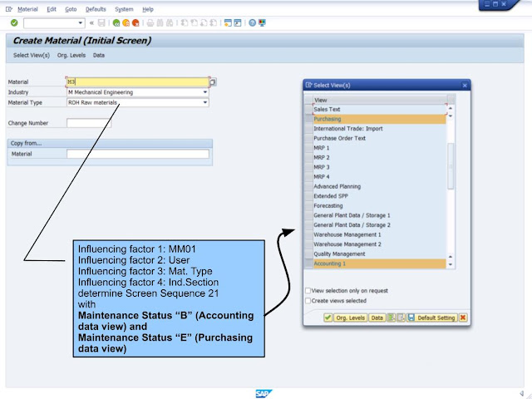Open the Material menu

pyautogui.click(x=27, y=9)
